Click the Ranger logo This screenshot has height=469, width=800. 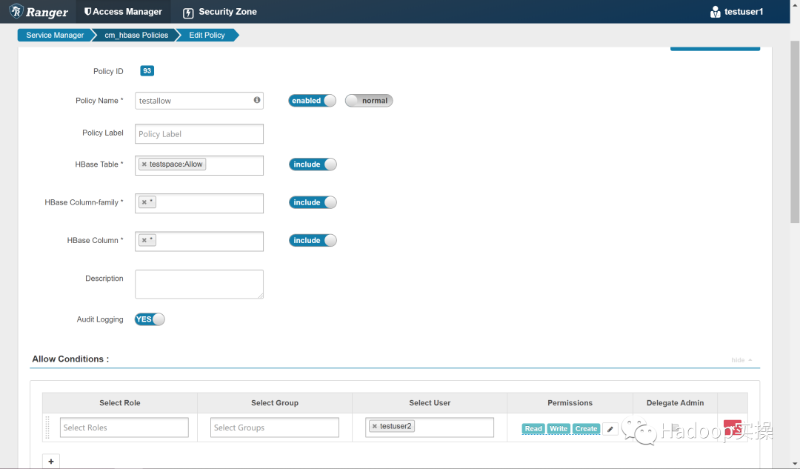[38, 12]
